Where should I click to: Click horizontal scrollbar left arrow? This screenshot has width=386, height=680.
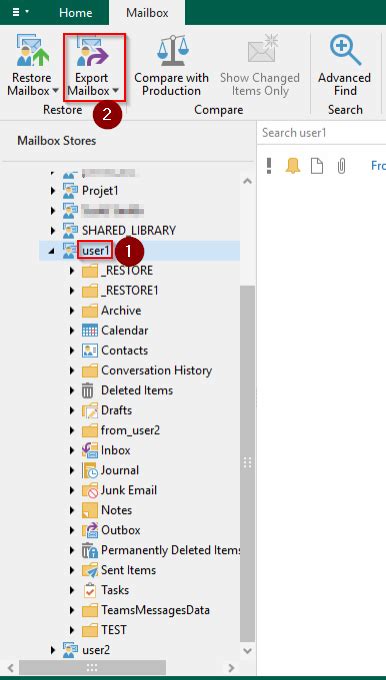click(x=11, y=667)
